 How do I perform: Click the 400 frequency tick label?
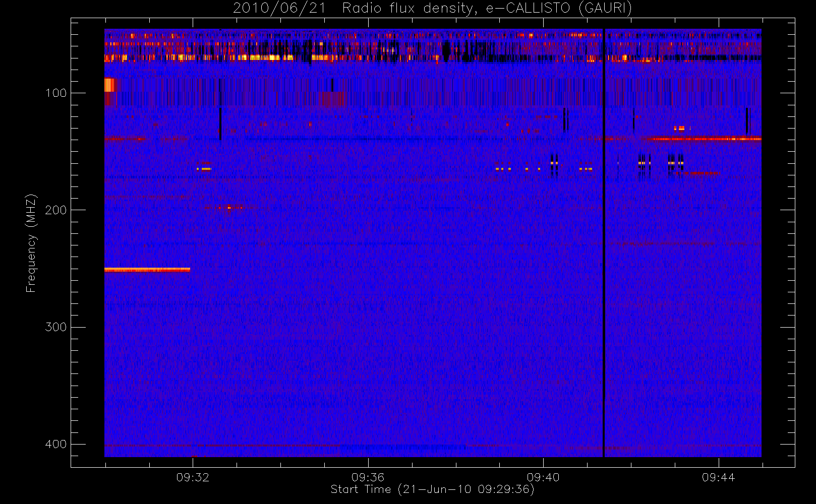coord(55,444)
